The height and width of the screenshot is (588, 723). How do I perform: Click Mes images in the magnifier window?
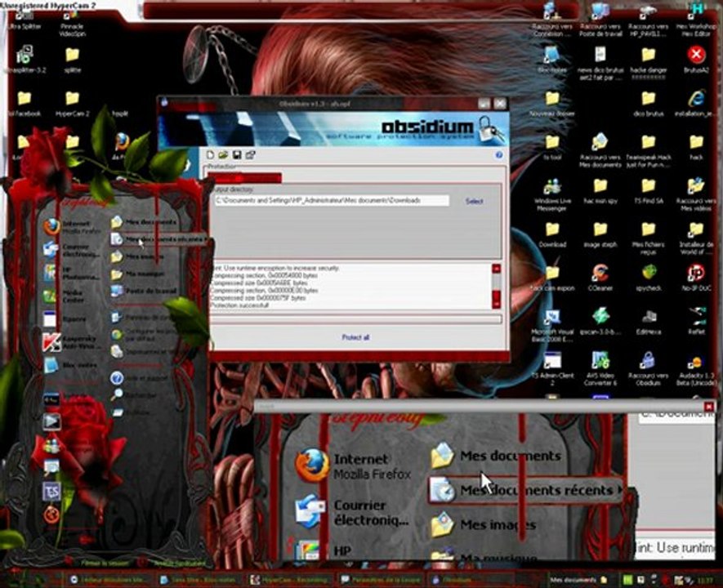(483, 525)
